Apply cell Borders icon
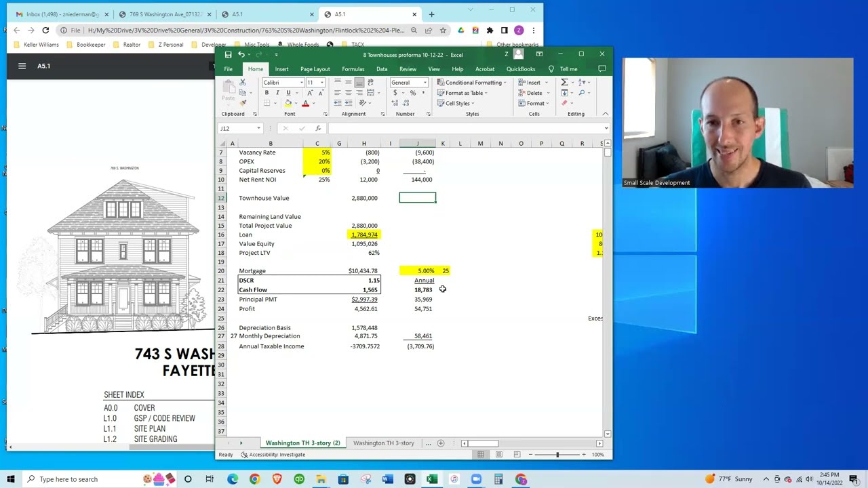 tap(267, 103)
